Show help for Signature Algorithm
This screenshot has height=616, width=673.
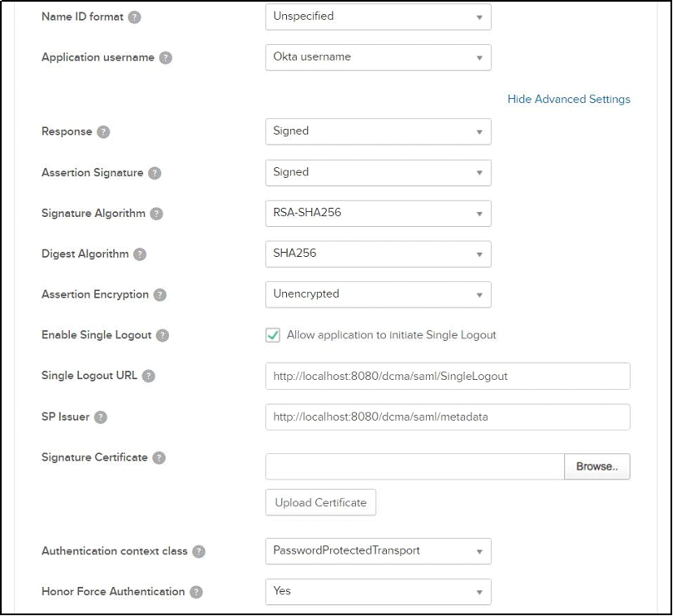point(156,214)
